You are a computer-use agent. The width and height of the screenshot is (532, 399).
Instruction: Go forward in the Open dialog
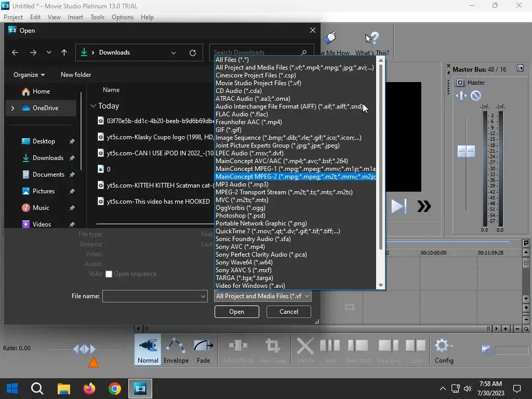(33, 52)
